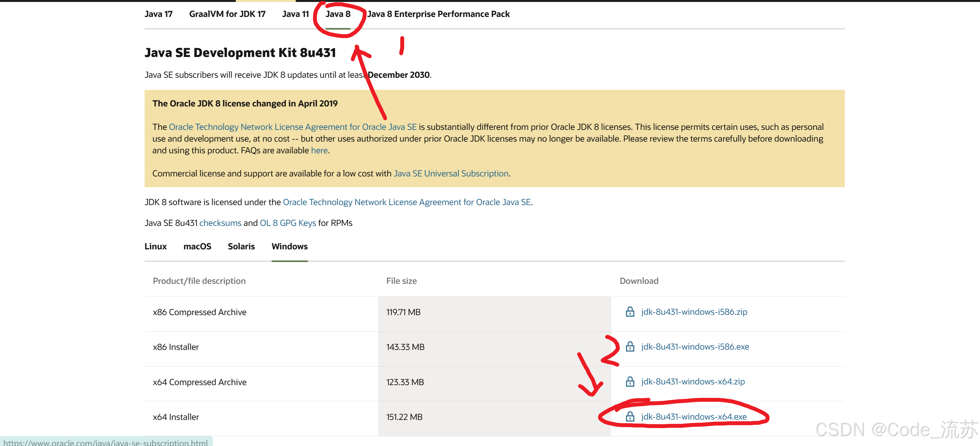Viewport: 980px width, 446px height.
Task: Switch to the Linux downloads tab
Action: point(156,246)
